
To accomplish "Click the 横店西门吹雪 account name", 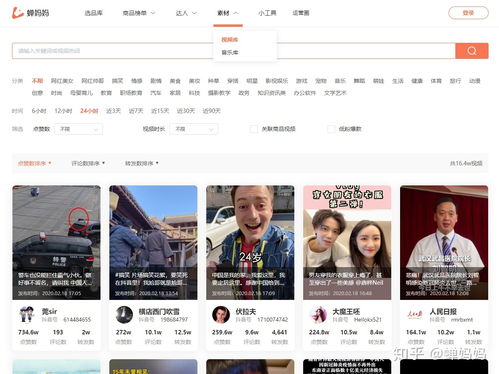I will [x=159, y=311].
